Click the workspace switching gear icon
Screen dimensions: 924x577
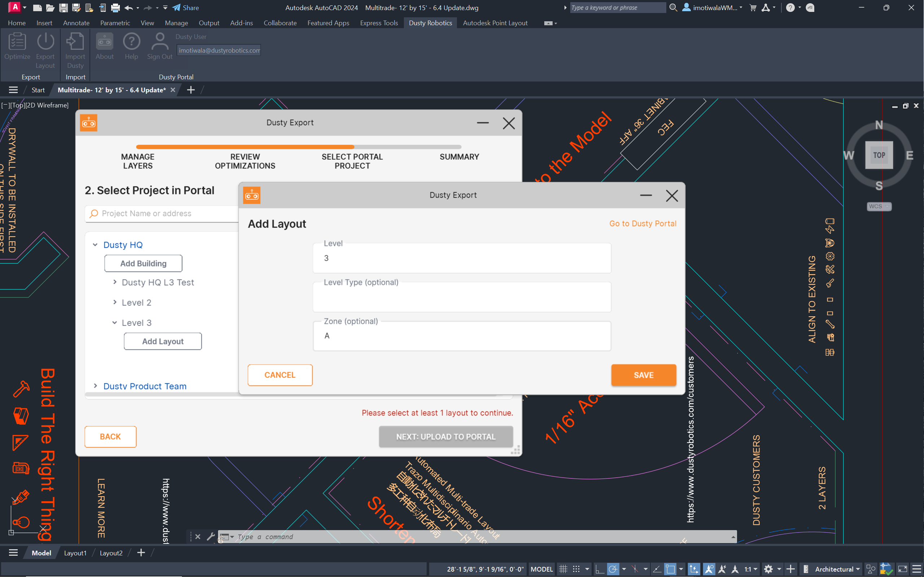coord(768,569)
